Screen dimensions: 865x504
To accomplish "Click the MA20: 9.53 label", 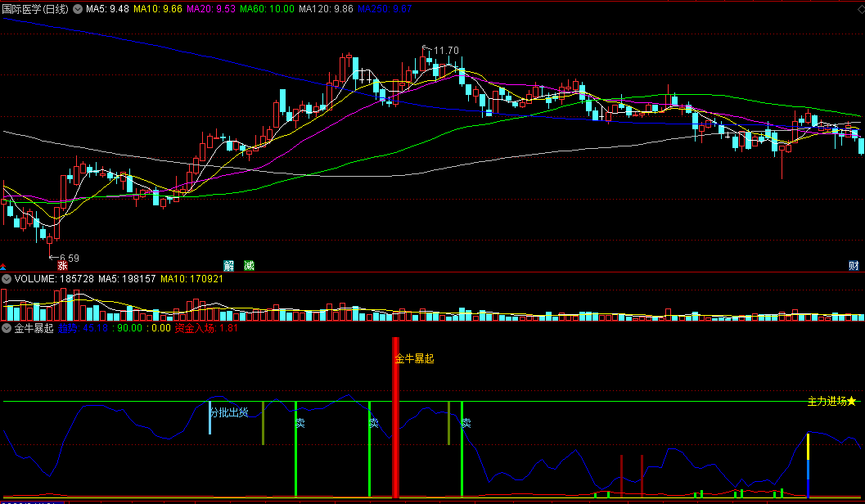I will 211,9.
